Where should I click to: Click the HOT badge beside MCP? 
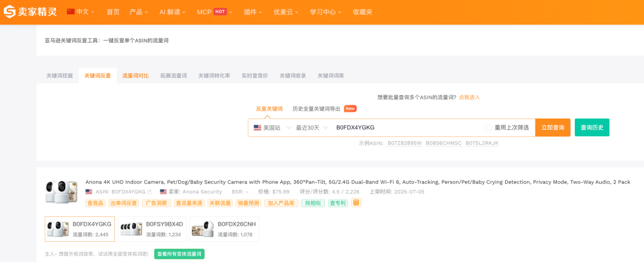(x=220, y=11)
